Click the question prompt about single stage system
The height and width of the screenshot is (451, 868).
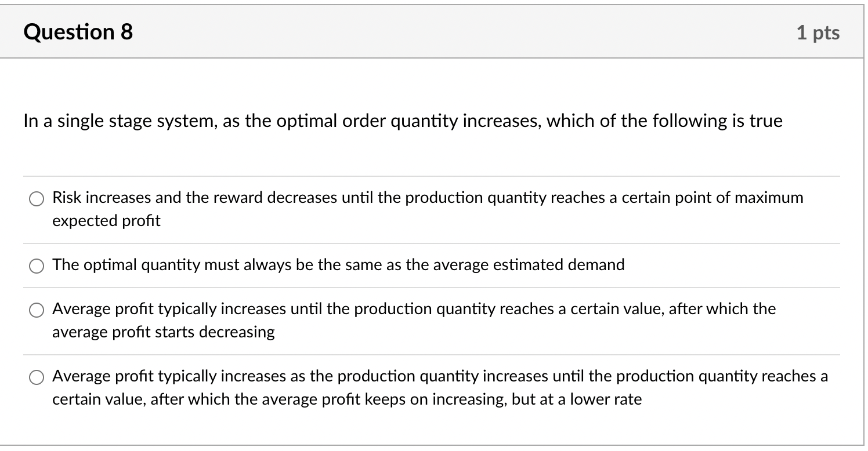(403, 121)
